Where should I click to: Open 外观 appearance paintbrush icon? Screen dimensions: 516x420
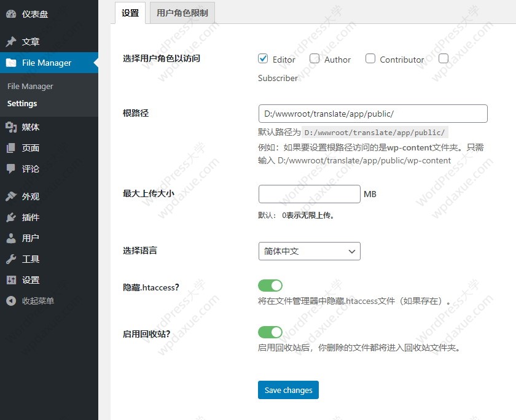11,196
